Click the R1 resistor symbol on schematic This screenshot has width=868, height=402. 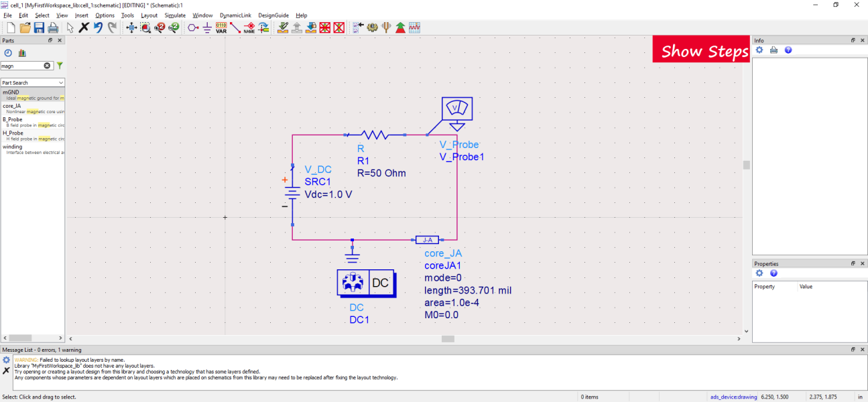pyautogui.click(x=375, y=135)
